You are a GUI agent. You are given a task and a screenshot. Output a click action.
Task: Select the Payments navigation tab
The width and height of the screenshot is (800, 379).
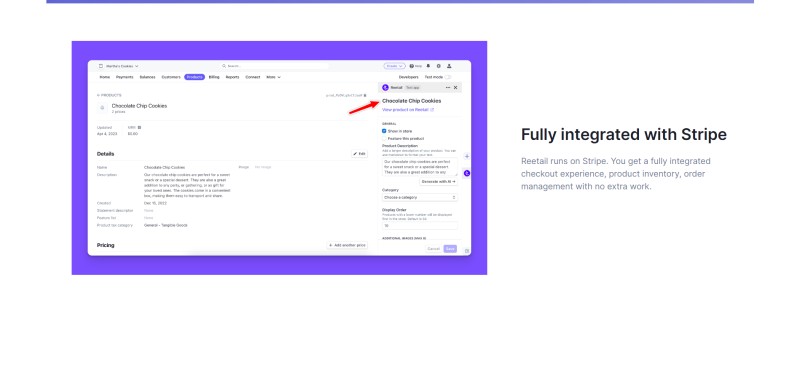tap(124, 77)
